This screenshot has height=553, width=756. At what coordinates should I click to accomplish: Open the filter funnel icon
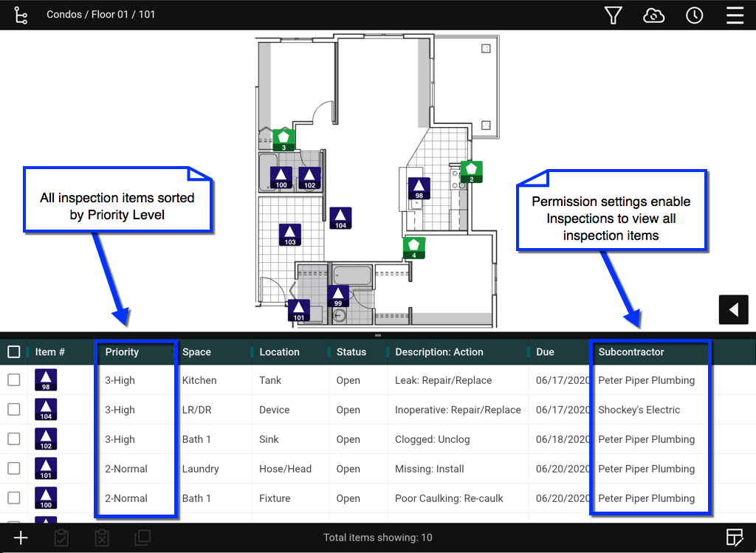coord(613,16)
